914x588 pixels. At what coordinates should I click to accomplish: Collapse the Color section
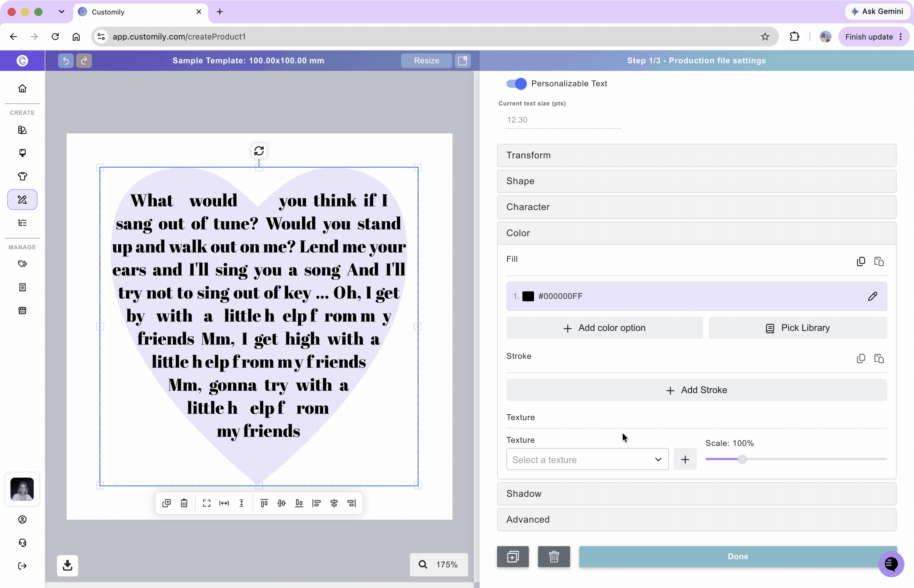click(697, 233)
